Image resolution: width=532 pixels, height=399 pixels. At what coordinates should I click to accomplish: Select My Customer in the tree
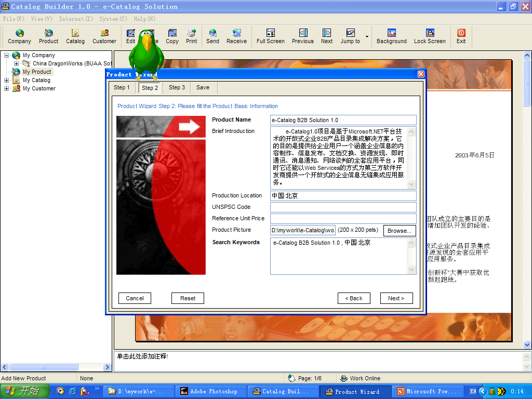(39, 88)
